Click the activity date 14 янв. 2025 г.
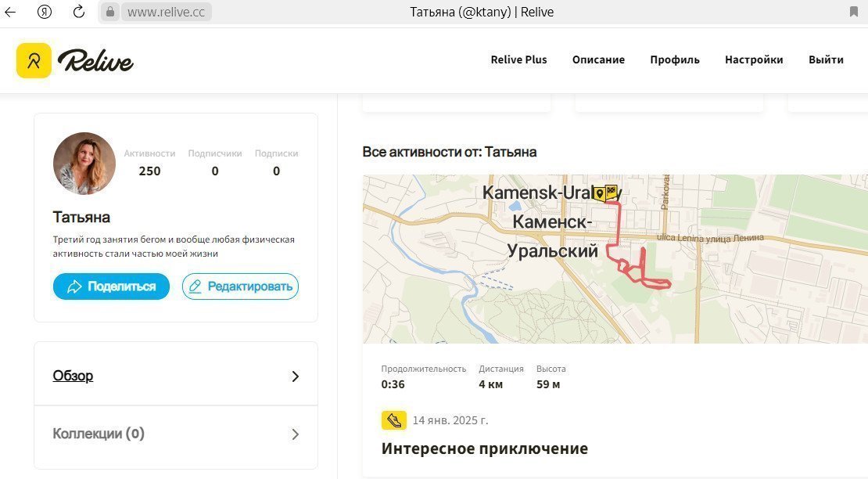Screen dimensions: 868x479 pos(450,420)
